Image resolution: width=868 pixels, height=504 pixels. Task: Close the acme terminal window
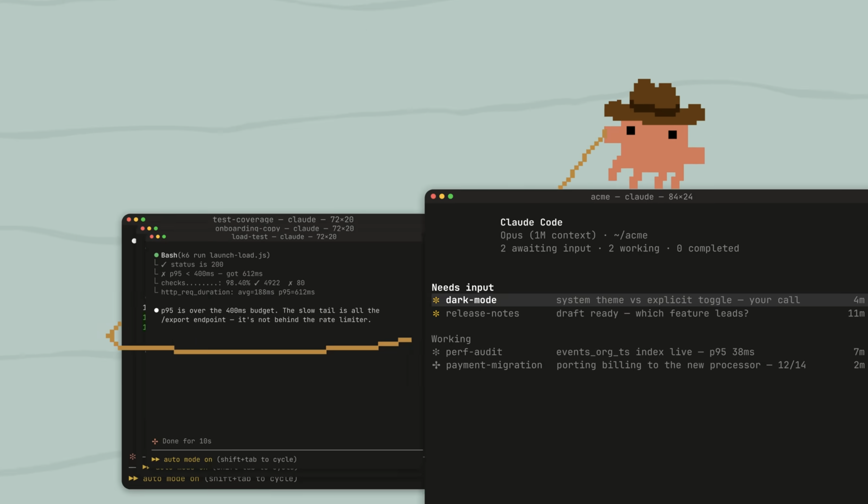[433, 196]
